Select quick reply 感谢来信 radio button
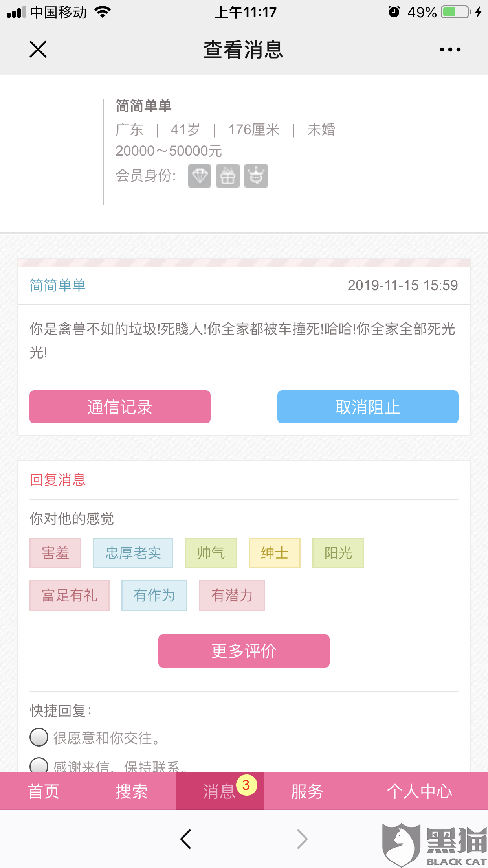This screenshot has height=868, width=488. coord(39,765)
